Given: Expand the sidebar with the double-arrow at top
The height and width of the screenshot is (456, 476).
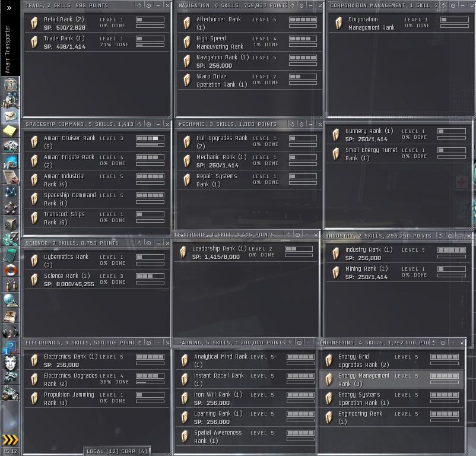Looking at the screenshot, I should click(9, 8).
